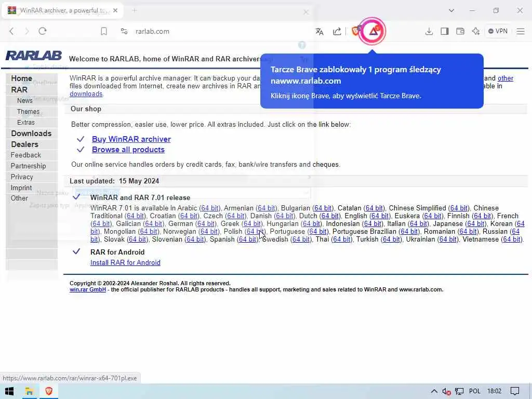Open the win.rar GmbH link
The image size is (532, 399).
(87, 289)
